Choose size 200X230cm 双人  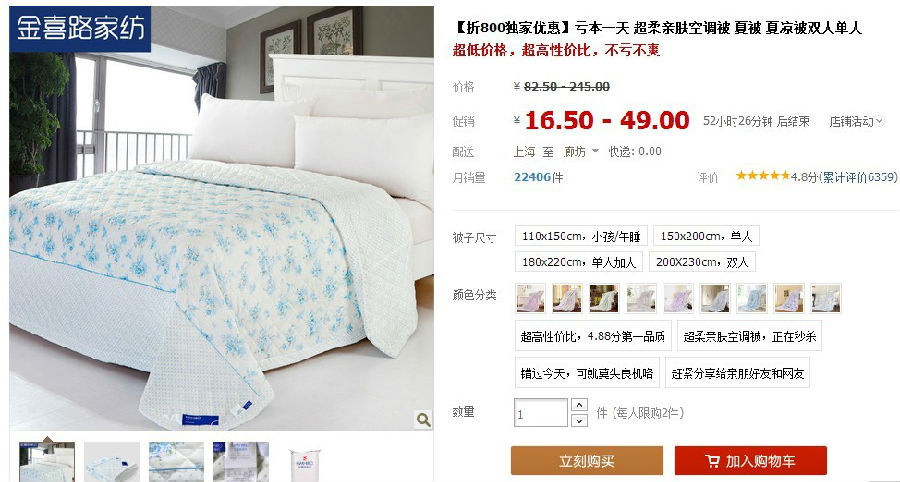tap(702, 262)
